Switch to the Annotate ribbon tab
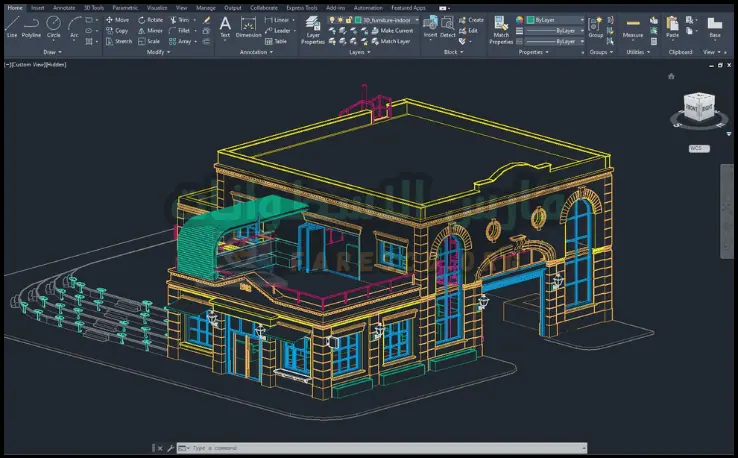This screenshot has width=738, height=458. click(64, 7)
